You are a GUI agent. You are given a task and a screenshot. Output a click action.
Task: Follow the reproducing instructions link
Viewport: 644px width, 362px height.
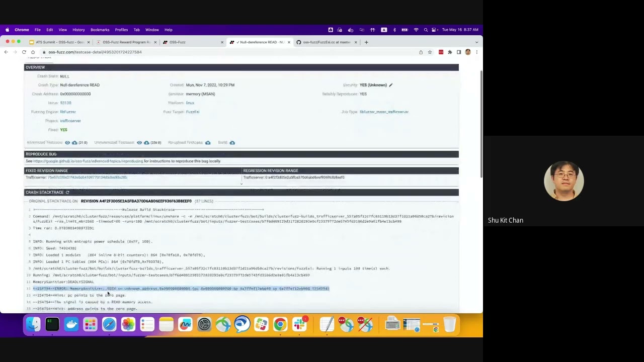(88, 161)
